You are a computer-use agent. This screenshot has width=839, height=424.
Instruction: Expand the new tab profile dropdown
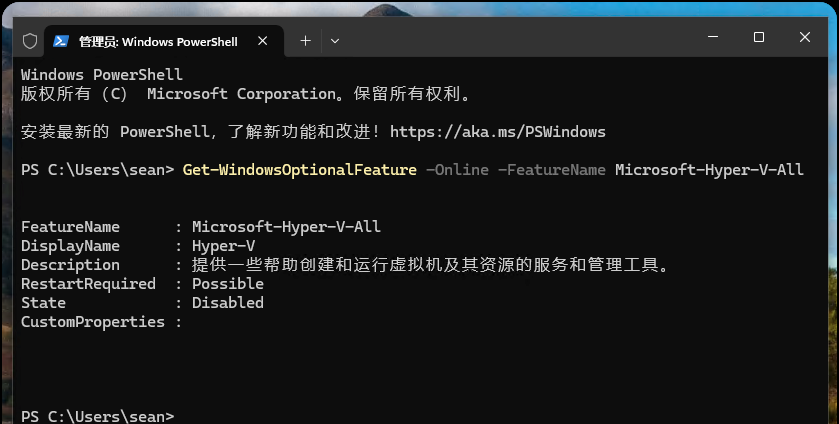tap(335, 41)
